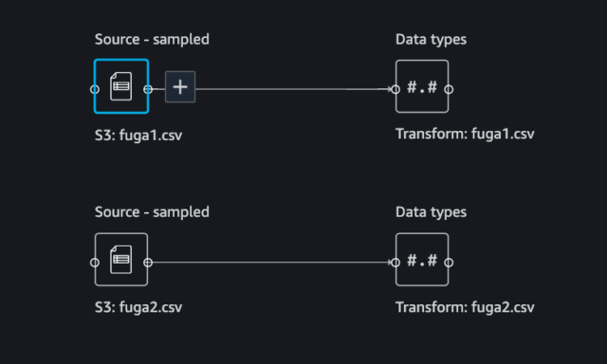Click the 'S3: fuga2.csv' label
The width and height of the screenshot is (607, 364).
(x=138, y=307)
